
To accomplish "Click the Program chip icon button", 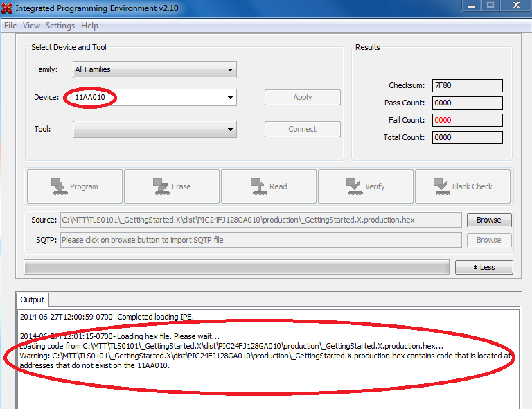I will click(x=74, y=186).
